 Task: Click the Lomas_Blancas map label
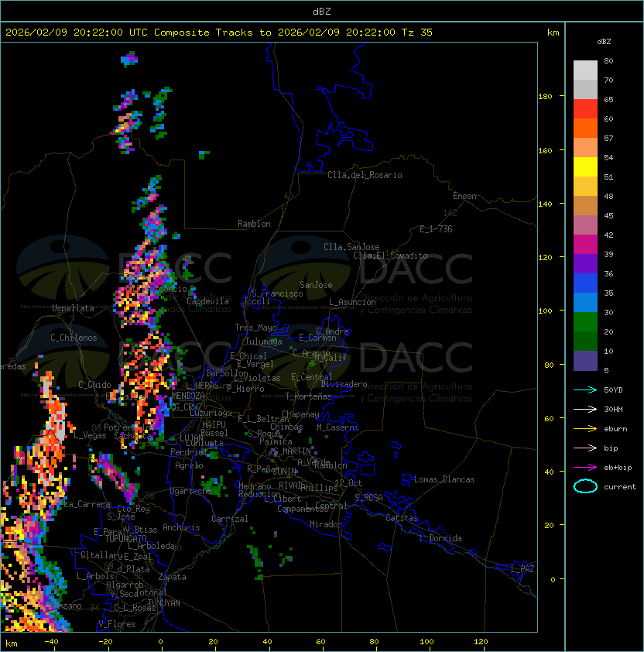(x=444, y=479)
